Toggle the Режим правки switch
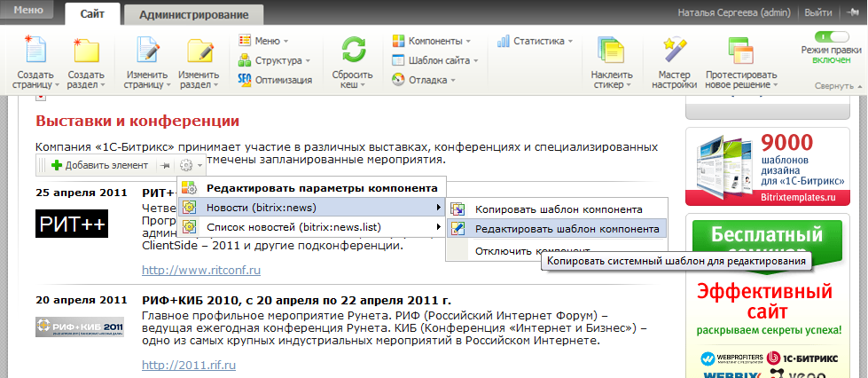Screen dimensions: 868x378 (x=832, y=37)
